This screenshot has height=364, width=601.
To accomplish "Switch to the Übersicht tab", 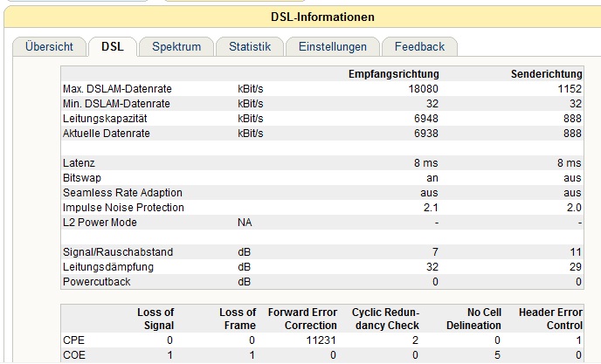I will (49, 47).
